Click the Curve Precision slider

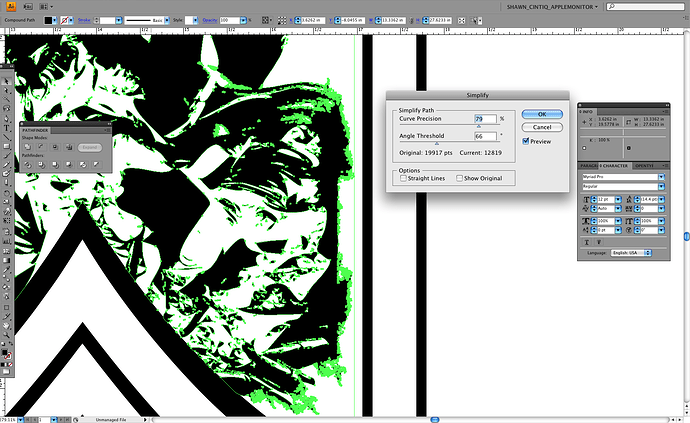[x=479, y=126]
